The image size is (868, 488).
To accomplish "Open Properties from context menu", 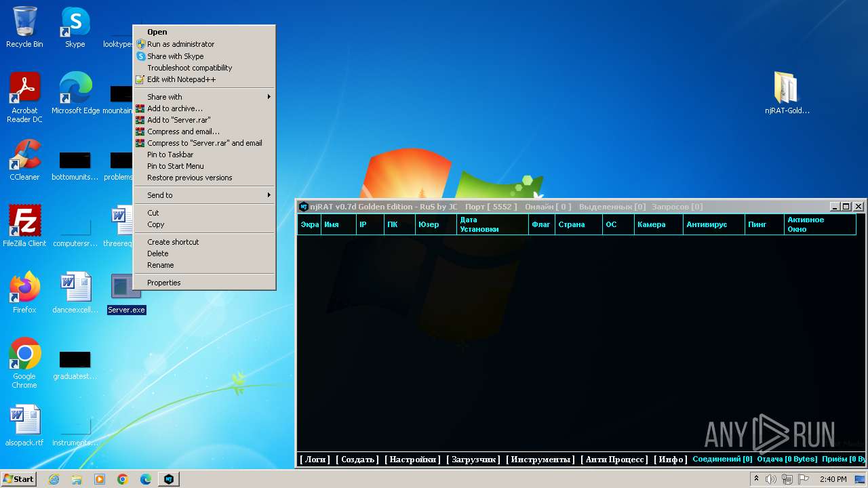I will 204,283.
